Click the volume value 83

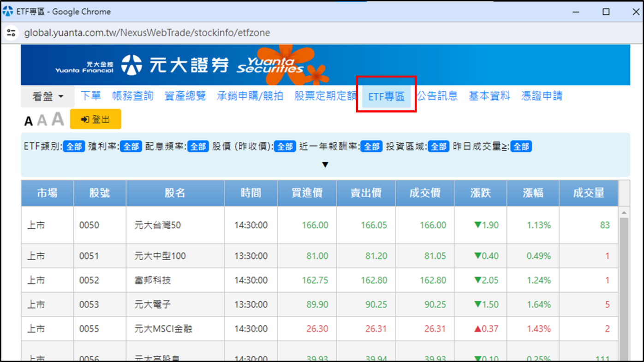pos(605,226)
